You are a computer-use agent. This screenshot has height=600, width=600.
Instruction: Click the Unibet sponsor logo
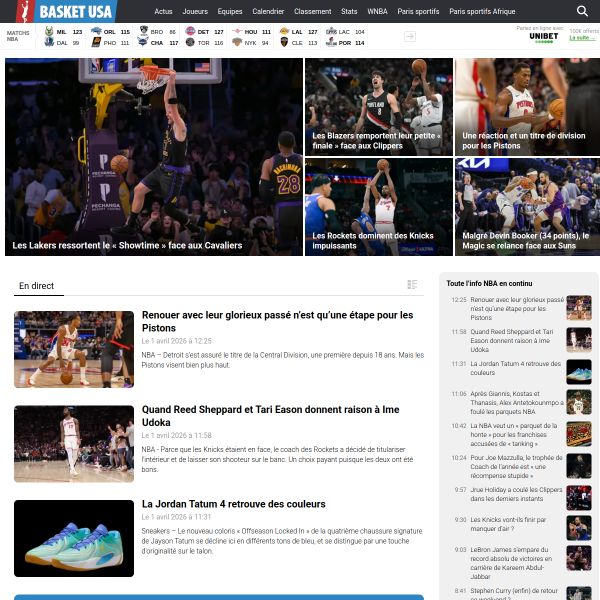pos(543,37)
